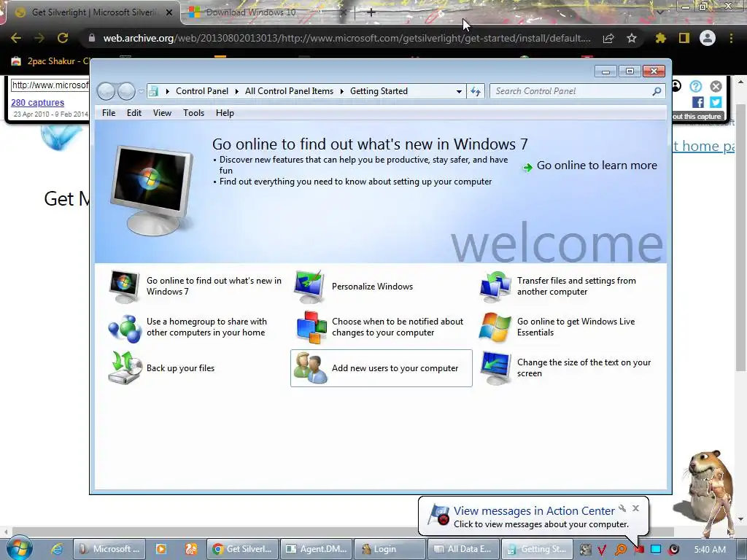The height and width of the screenshot is (560, 747).
Task: Close the Wayback Machine toolbar
Action: click(x=716, y=86)
